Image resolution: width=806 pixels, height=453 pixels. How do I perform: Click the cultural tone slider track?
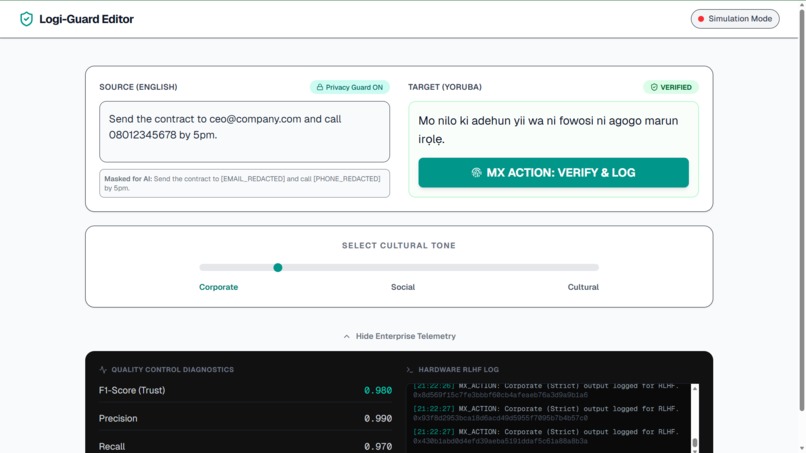(x=399, y=267)
